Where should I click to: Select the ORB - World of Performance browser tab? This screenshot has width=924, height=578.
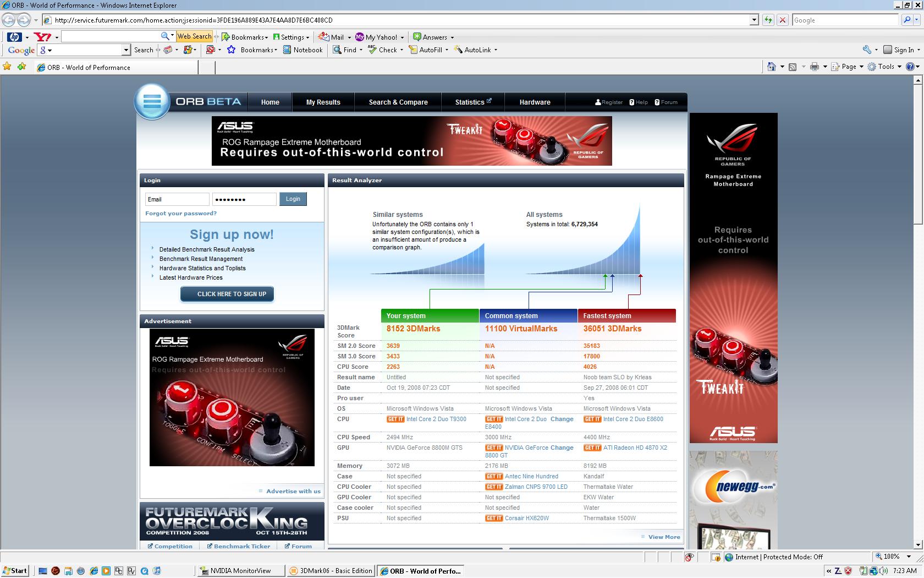tap(116, 67)
